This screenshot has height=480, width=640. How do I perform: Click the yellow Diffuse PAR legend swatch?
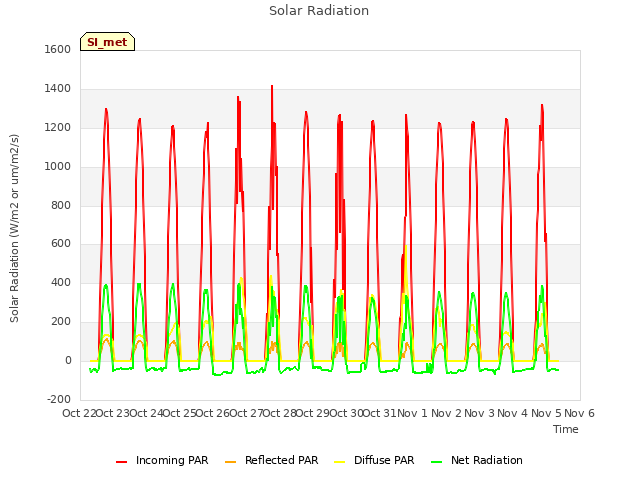coord(340,462)
